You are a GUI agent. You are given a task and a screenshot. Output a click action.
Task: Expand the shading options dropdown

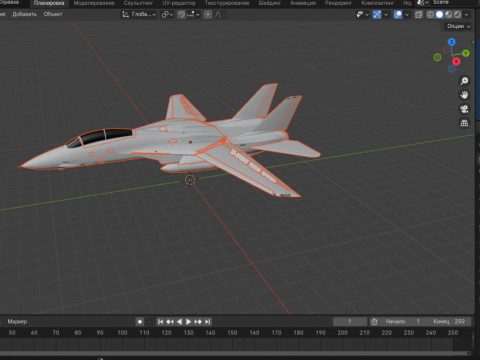[466, 15]
